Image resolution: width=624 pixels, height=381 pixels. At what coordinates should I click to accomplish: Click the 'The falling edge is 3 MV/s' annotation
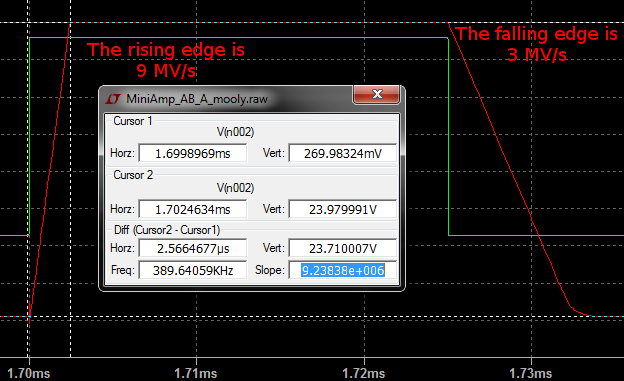point(536,44)
